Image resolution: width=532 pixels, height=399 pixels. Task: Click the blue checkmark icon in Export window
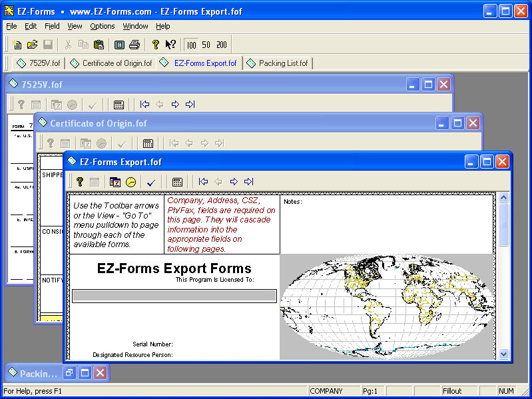point(151,182)
